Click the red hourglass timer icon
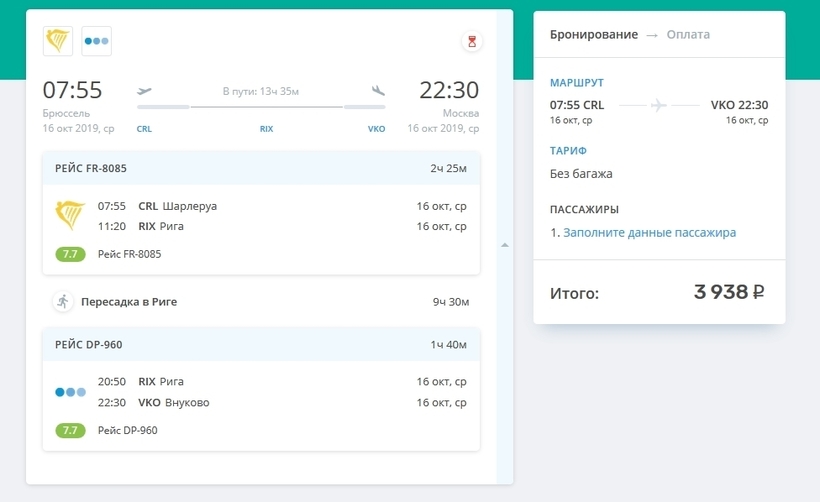Viewport: 820px width, 502px height. tap(472, 41)
